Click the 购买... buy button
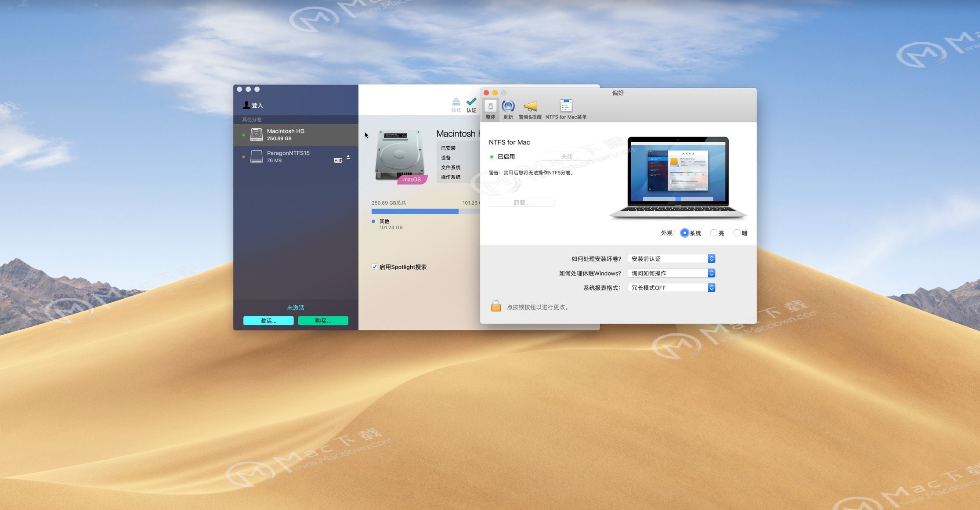The width and height of the screenshot is (980, 510). tap(323, 321)
